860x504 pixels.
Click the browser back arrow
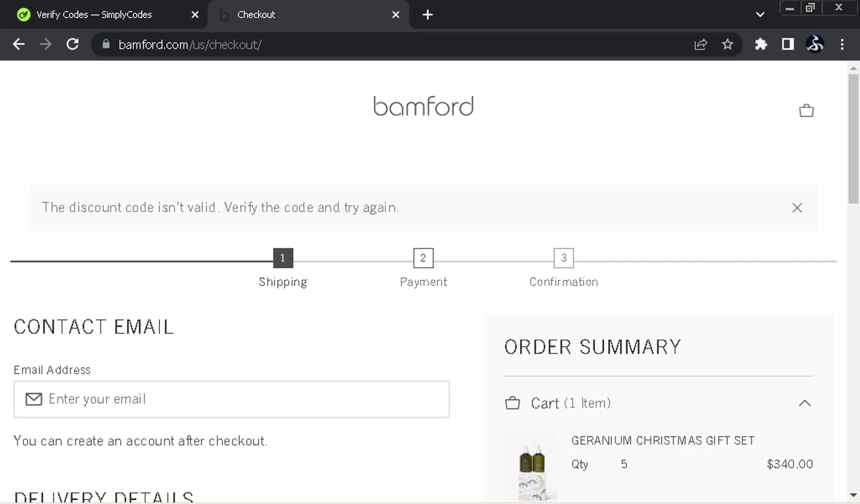[18, 44]
